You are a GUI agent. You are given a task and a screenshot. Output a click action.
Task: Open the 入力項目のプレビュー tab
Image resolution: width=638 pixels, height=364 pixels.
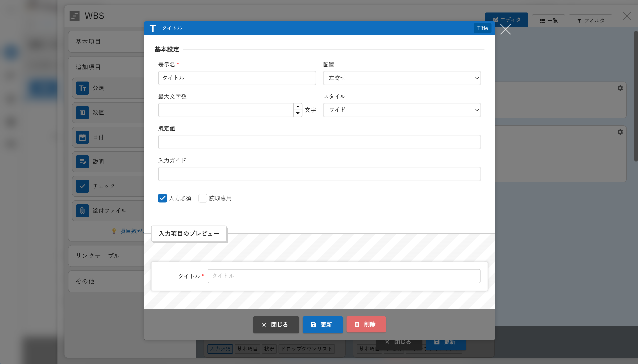[x=189, y=234]
